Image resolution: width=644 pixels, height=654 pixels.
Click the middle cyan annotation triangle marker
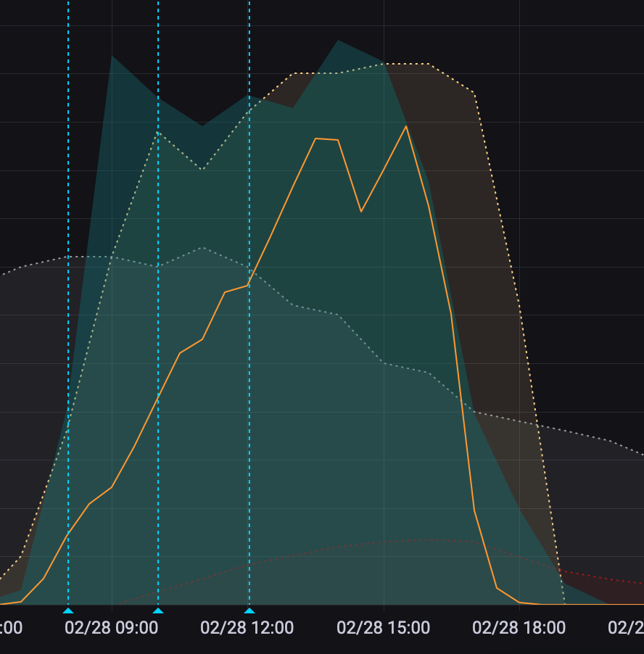tap(158, 610)
